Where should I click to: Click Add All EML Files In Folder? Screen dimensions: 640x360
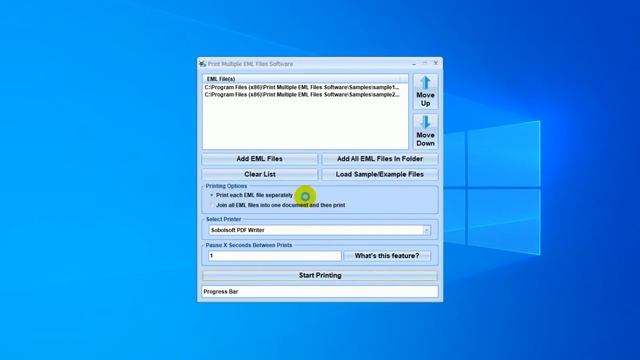coord(380,159)
